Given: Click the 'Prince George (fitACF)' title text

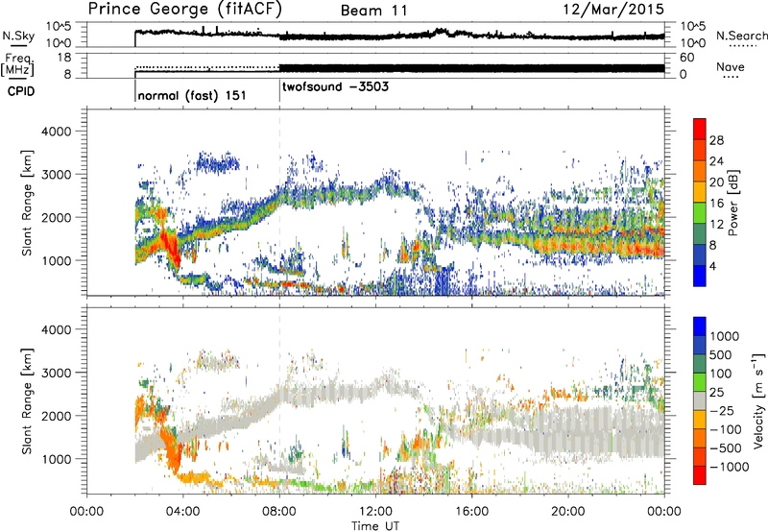Looking at the screenshot, I should pyautogui.click(x=184, y=10).
